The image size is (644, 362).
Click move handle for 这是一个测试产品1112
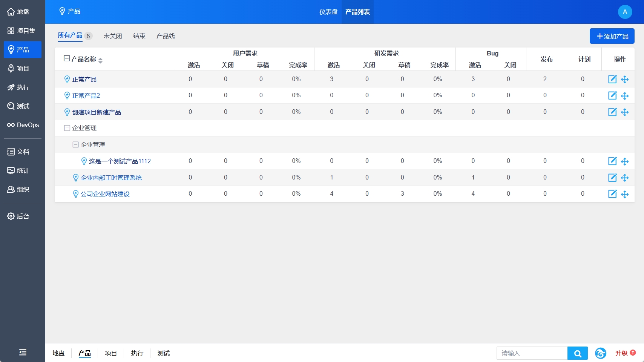point(625,161)
